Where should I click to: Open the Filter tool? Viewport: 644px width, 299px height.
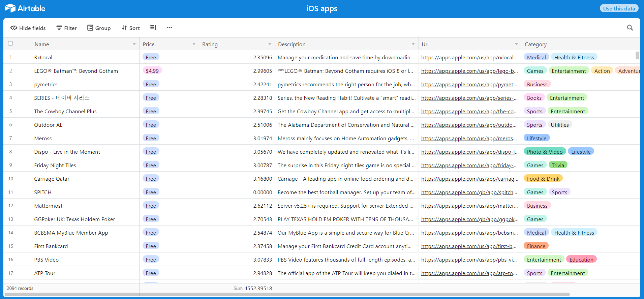coord(67,28)
